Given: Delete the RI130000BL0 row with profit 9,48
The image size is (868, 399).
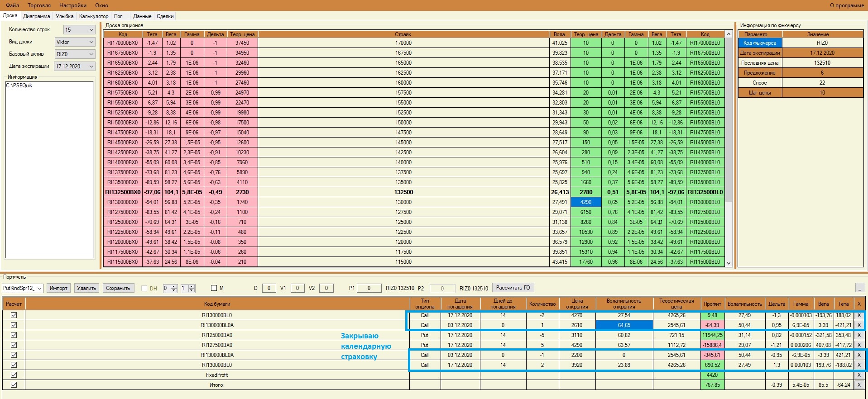Looking at the screenshot, I should (859, 315).
